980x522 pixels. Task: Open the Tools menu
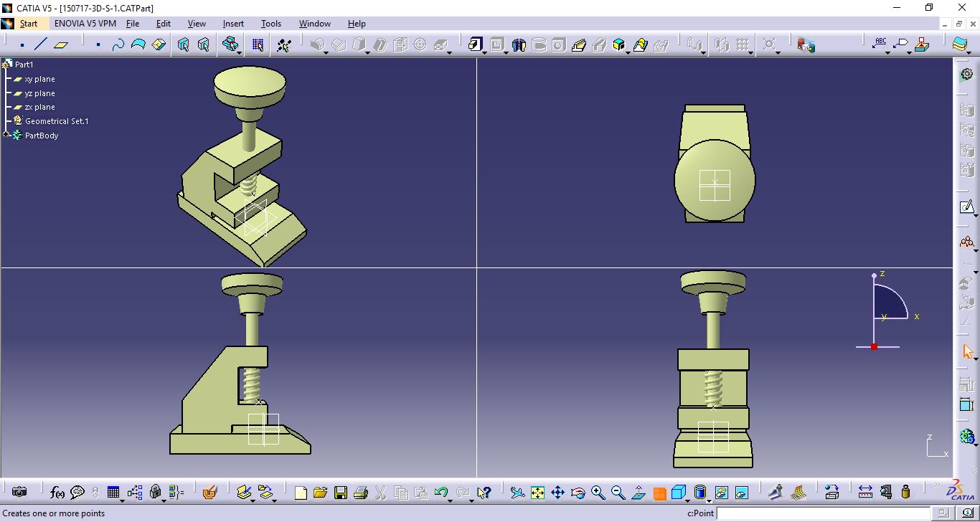(x=270, y=23)
